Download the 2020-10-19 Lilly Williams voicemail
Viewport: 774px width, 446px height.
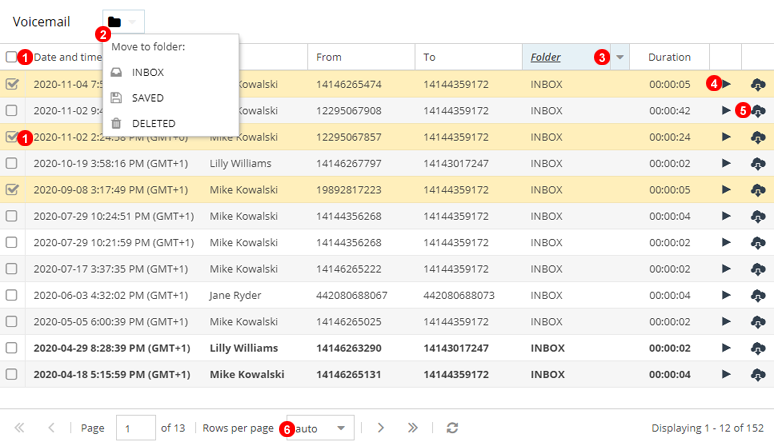(x=758, y=163)
